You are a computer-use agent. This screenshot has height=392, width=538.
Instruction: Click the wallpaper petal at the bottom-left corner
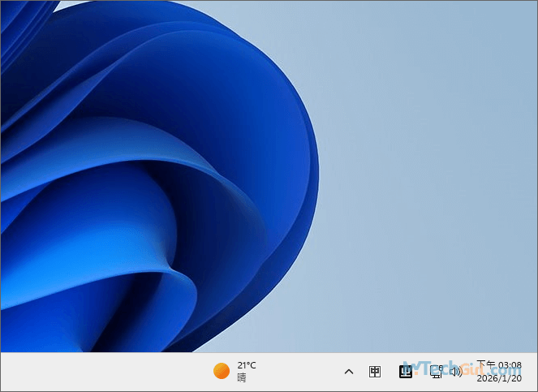32,325
